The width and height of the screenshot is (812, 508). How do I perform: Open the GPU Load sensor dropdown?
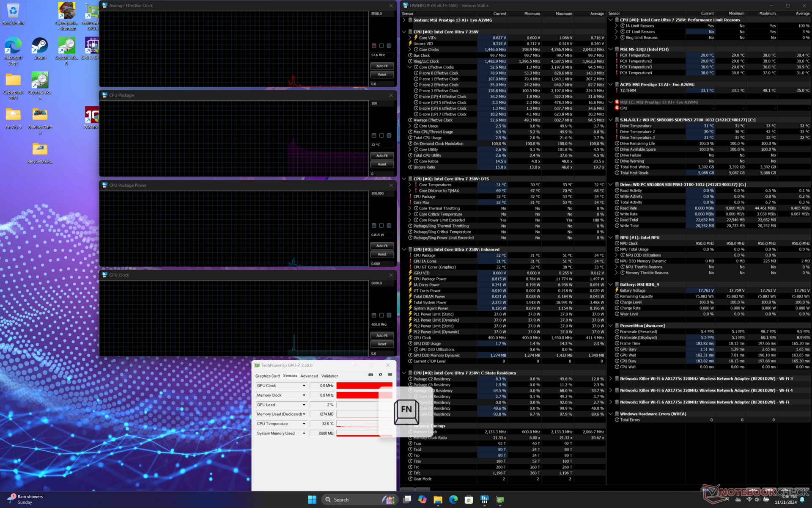click(x=304, y=405)
